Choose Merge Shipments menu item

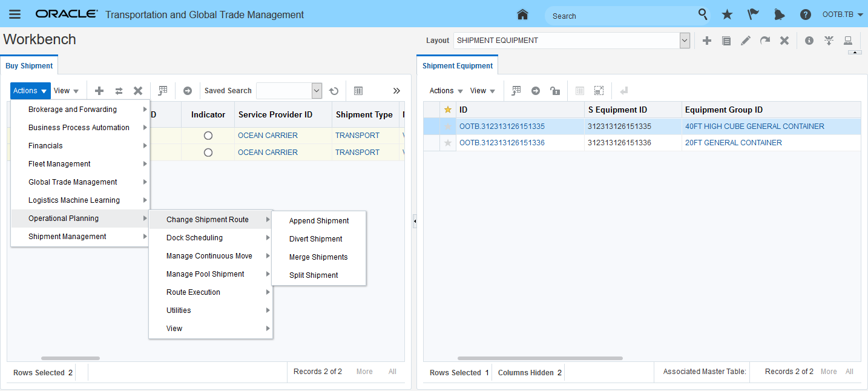[319, 257]
